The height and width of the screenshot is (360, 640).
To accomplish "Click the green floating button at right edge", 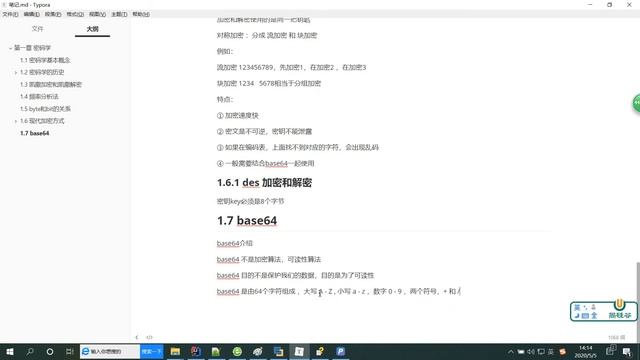I will [636, 103].
